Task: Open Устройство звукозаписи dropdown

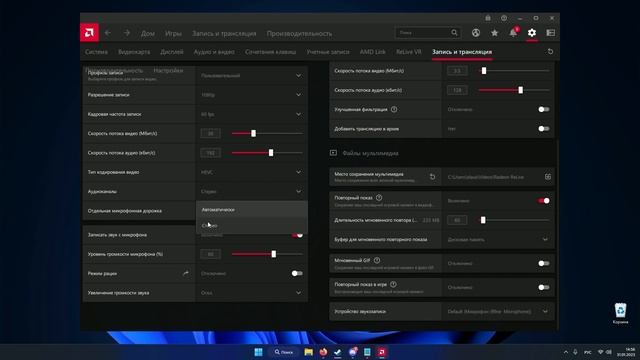Action: coord(498,311)
